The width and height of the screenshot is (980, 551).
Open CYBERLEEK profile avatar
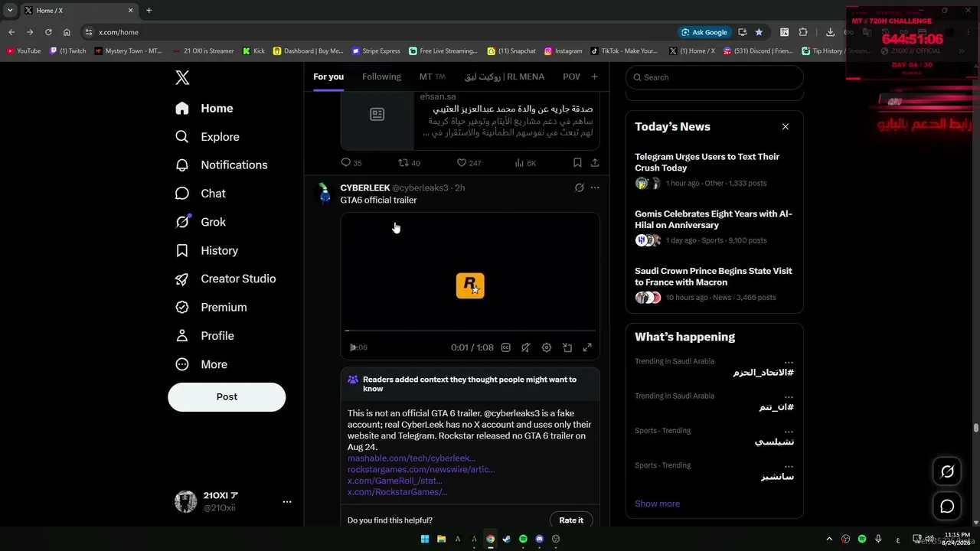pos(325,194)
